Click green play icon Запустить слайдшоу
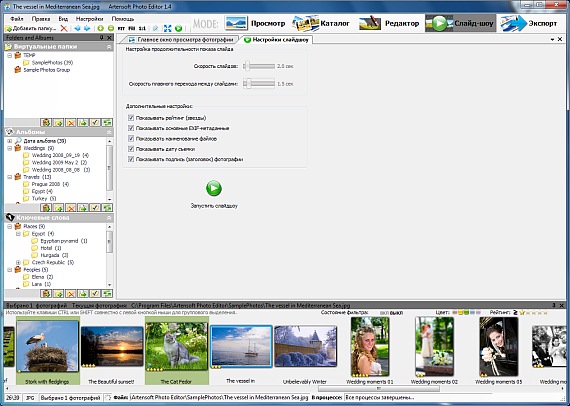This screenshot has height=406, width=570. click(x=214, y=188)
